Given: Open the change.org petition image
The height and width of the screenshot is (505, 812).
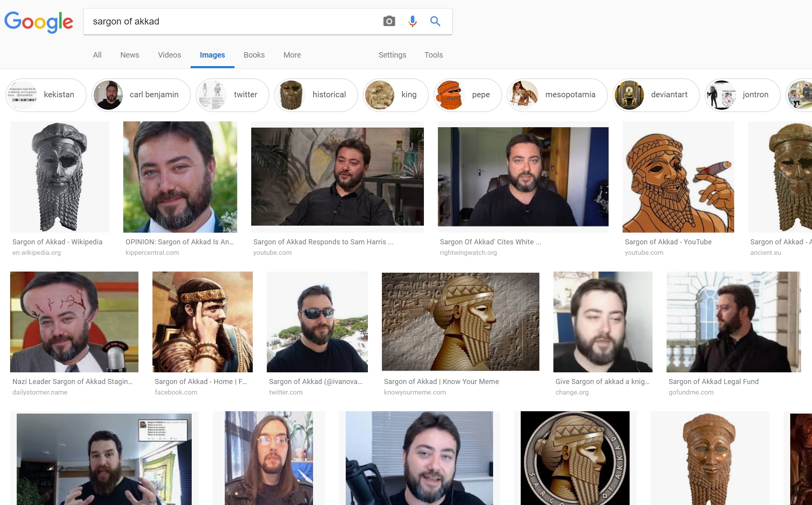Looking at the screenshot, I should 603,322.
